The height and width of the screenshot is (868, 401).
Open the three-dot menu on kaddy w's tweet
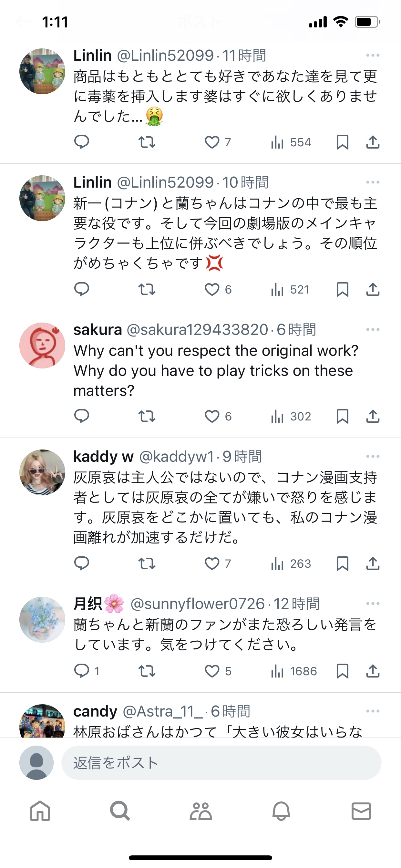[x=373, y=456]
